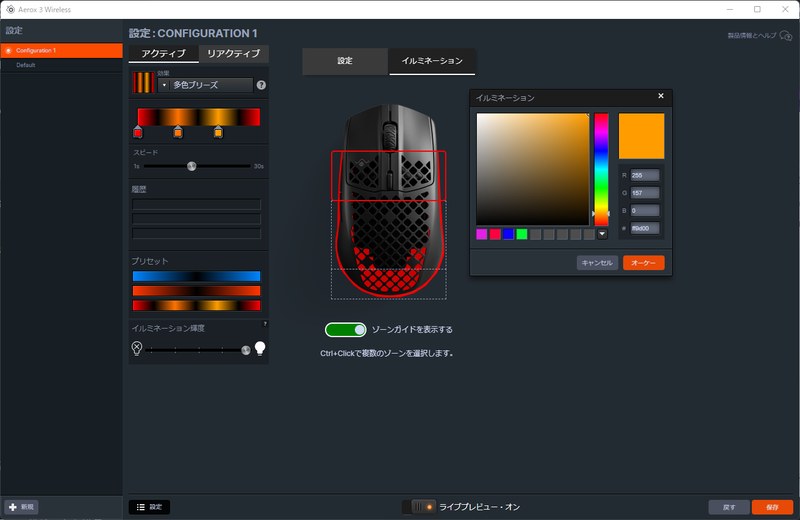800x520 pixels.
Task: Select the Default configuration entry
Action: pos(61,65)
